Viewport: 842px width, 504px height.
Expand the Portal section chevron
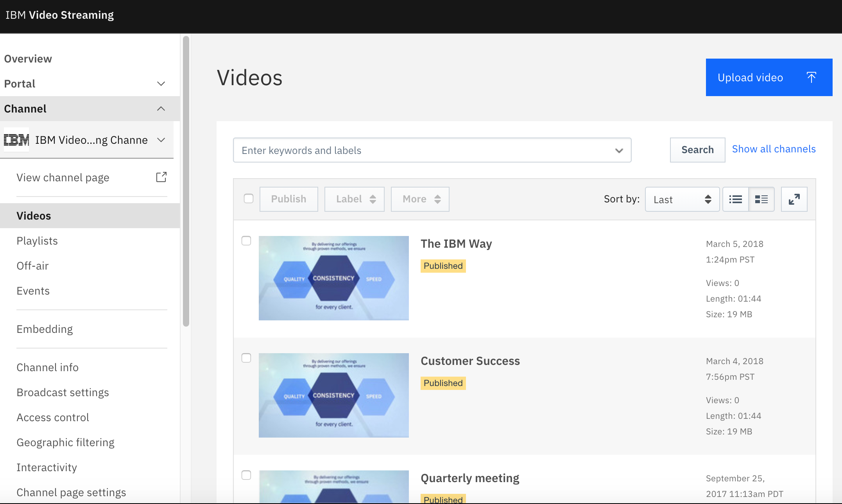click(x=161, y=84)
